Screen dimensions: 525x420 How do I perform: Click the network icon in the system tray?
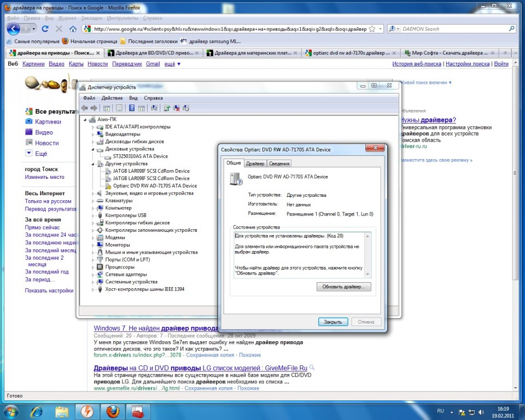pos(471,412)
